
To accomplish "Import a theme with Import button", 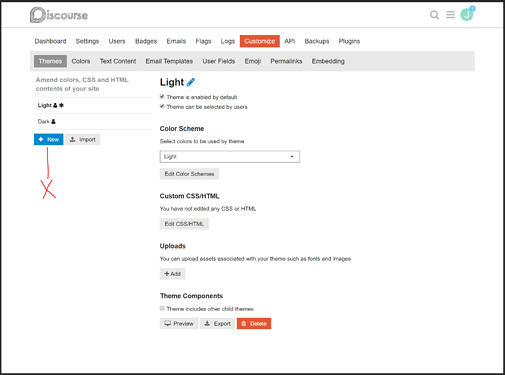I will click(x=83, y=139).
